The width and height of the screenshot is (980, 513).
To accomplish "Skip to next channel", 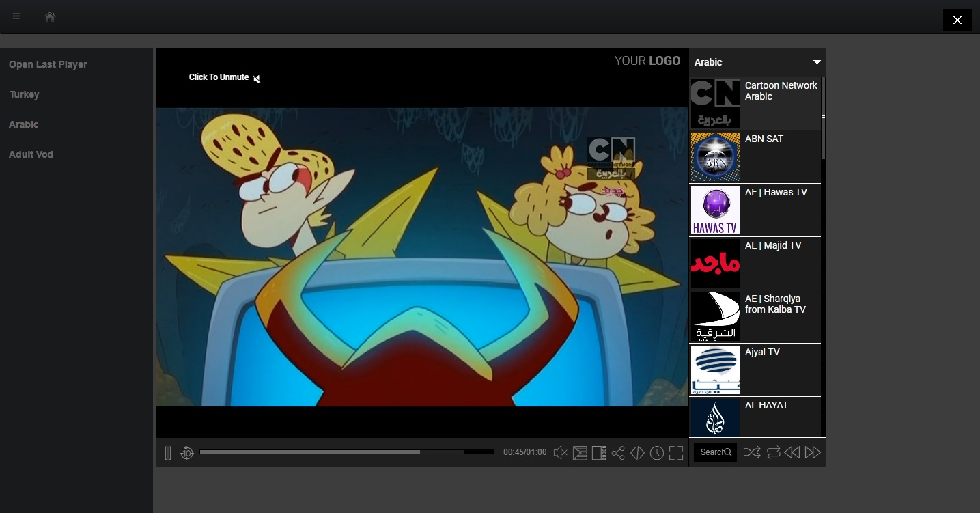I will tap(813, 452).
